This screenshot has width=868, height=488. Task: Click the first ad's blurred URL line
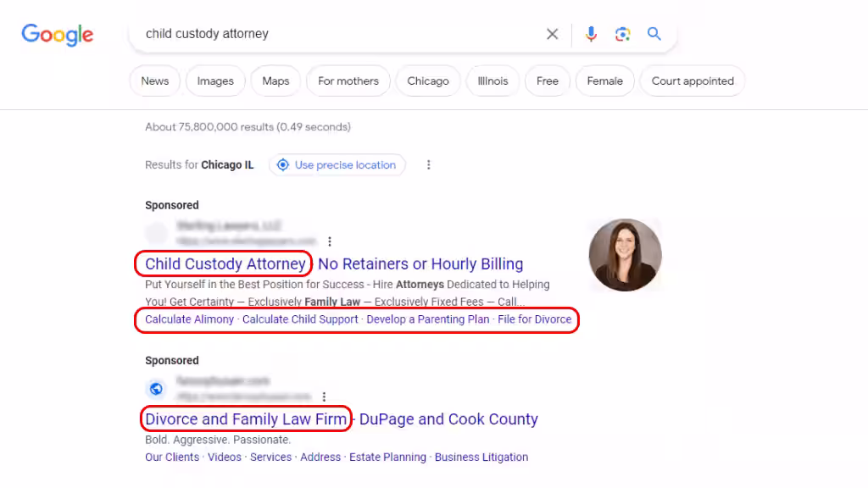pyautogui.click(x=246, y=241)
